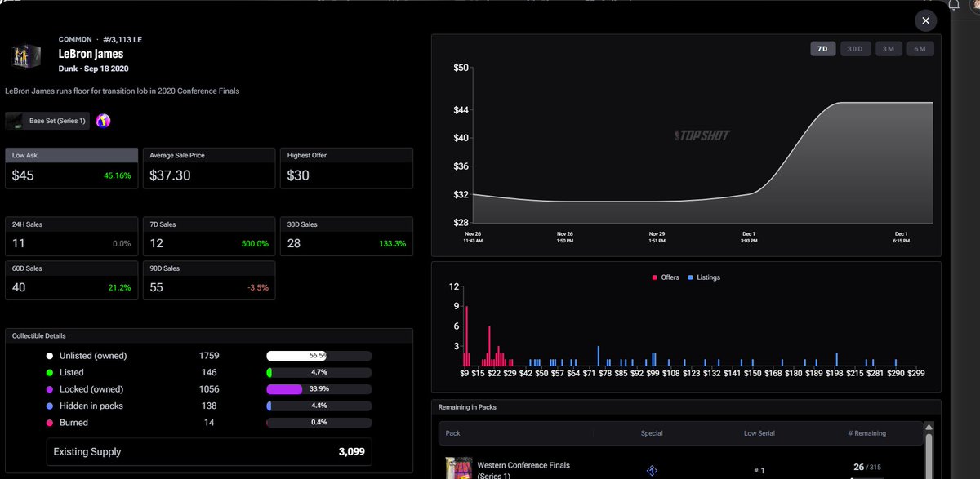Screen dimensions: 980x479
Task: Select the 7D chart range
Action: [x=822, y=49]
